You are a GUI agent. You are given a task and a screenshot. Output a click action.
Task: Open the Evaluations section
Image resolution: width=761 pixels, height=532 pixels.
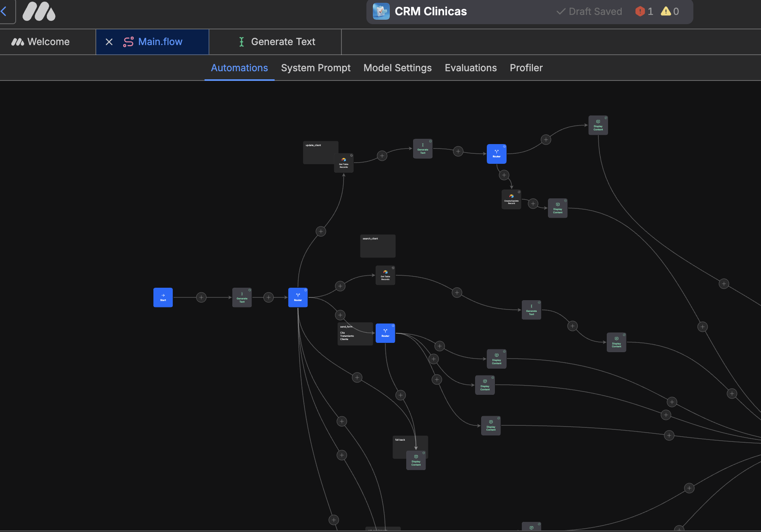[471, 68]
